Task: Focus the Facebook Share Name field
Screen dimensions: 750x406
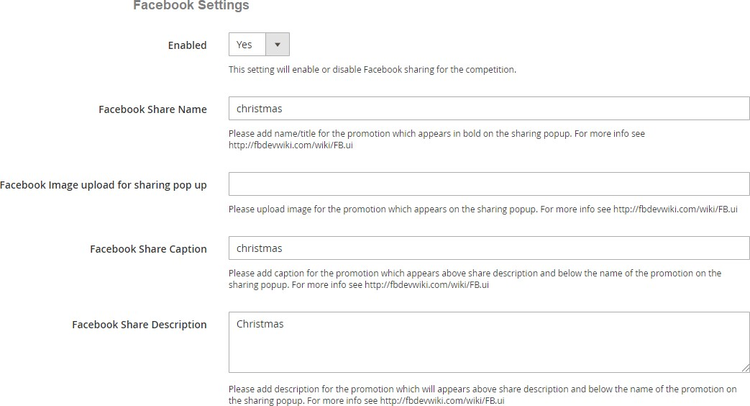Action: (489, 108)
